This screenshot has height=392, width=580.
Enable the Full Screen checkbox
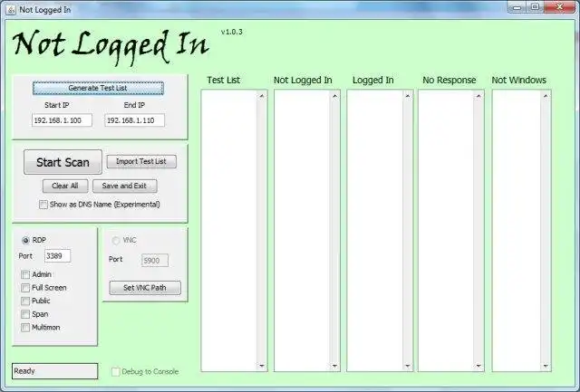[x=25, y=288]
